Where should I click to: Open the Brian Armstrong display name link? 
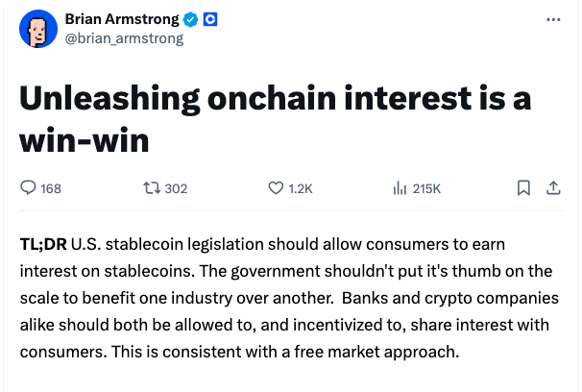119,19
